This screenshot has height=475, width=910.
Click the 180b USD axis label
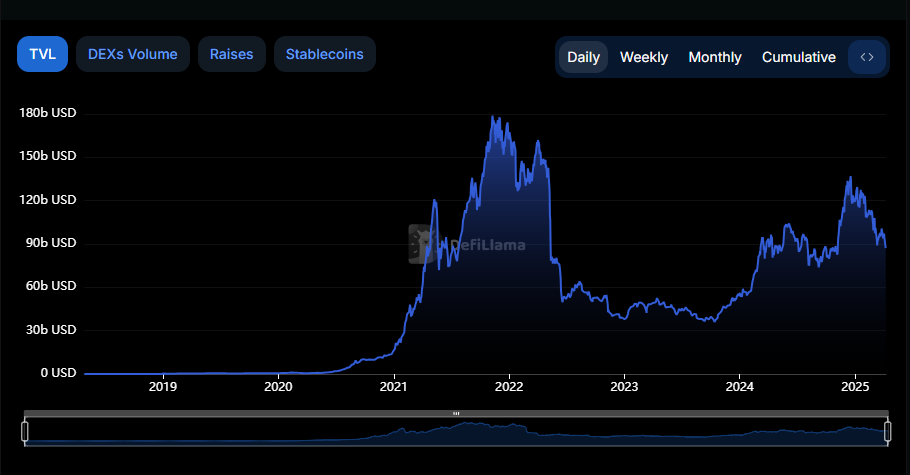coord(48,113)
